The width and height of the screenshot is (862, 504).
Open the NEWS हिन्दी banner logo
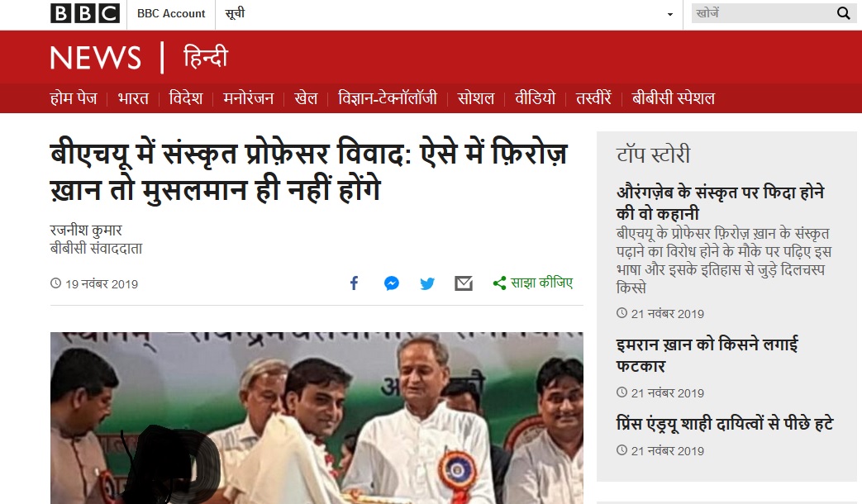(139, 58)
